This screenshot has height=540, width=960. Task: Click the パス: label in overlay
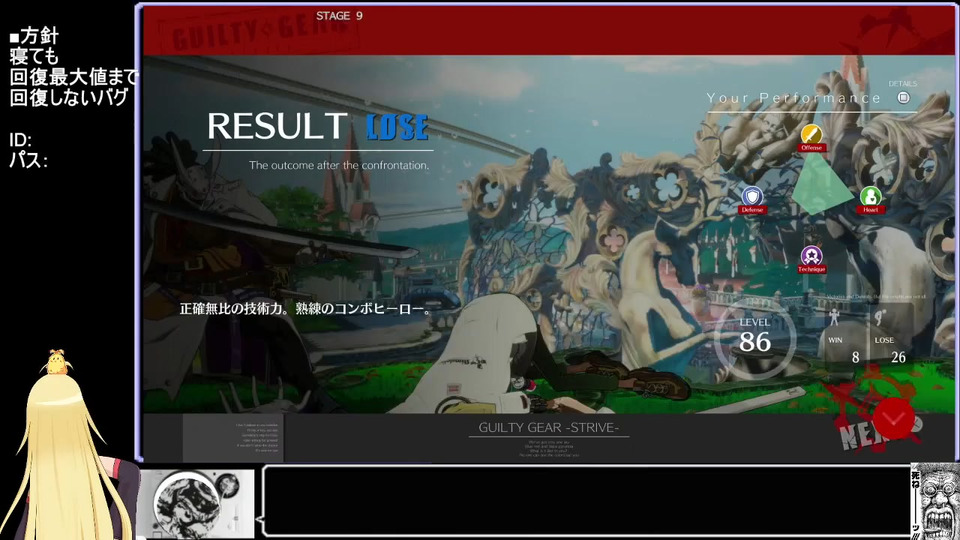click(28, 160)
